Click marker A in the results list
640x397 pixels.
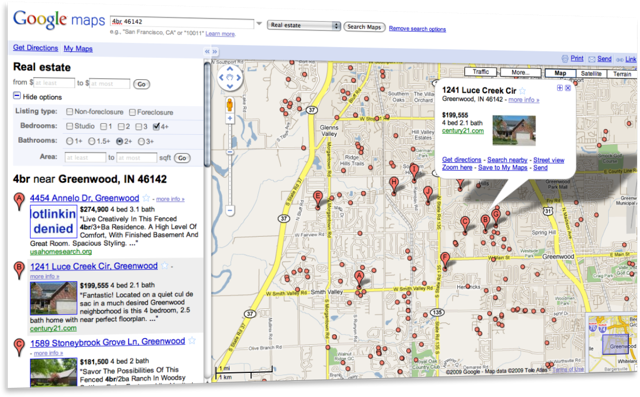point(19,201)
